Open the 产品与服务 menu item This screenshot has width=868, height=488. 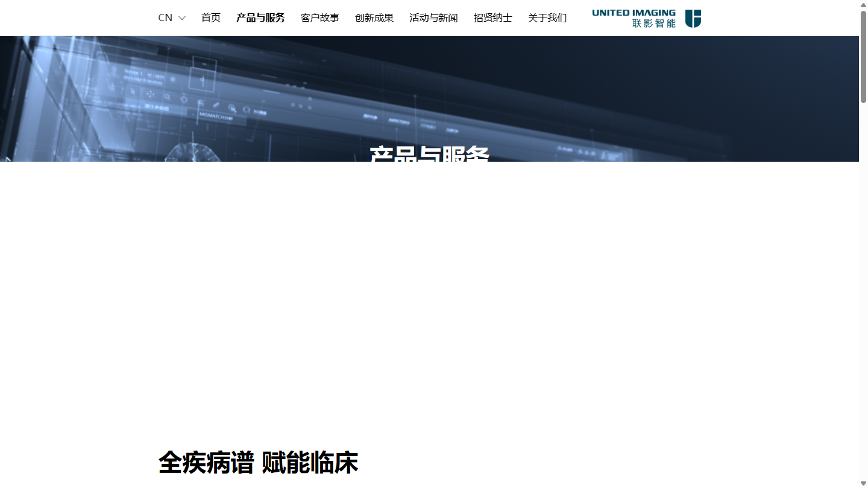point(260,18)
